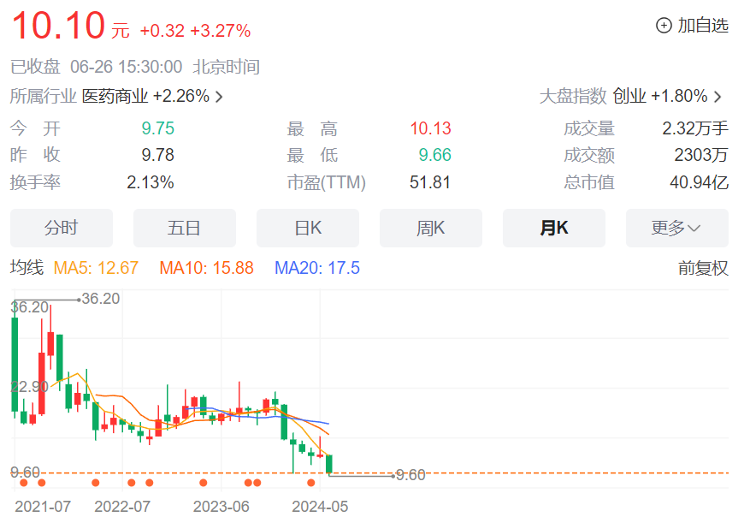Click the 2023-06 date axis label
This screenshot has height=517, width=750.
(x=221, y=506)
